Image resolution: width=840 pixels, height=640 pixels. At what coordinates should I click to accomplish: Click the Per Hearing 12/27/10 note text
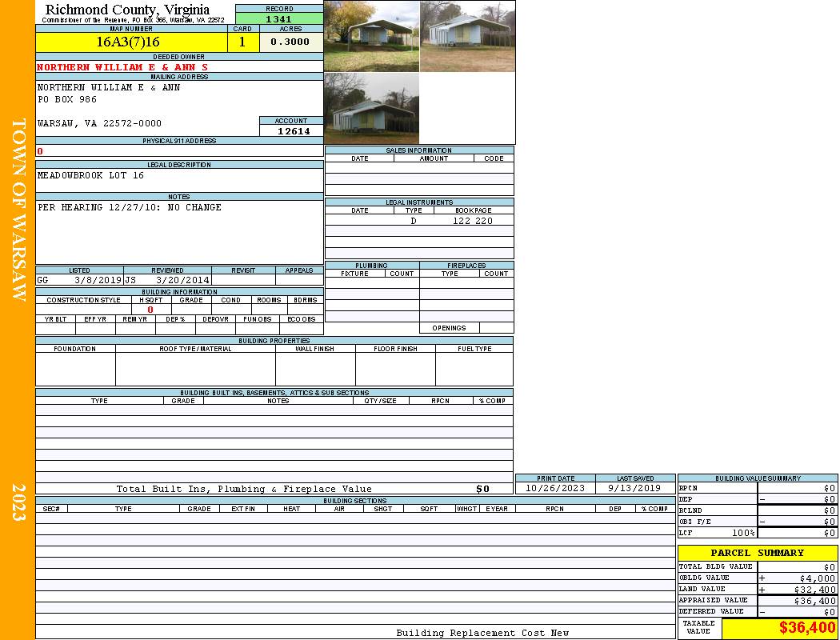[130, 207]
